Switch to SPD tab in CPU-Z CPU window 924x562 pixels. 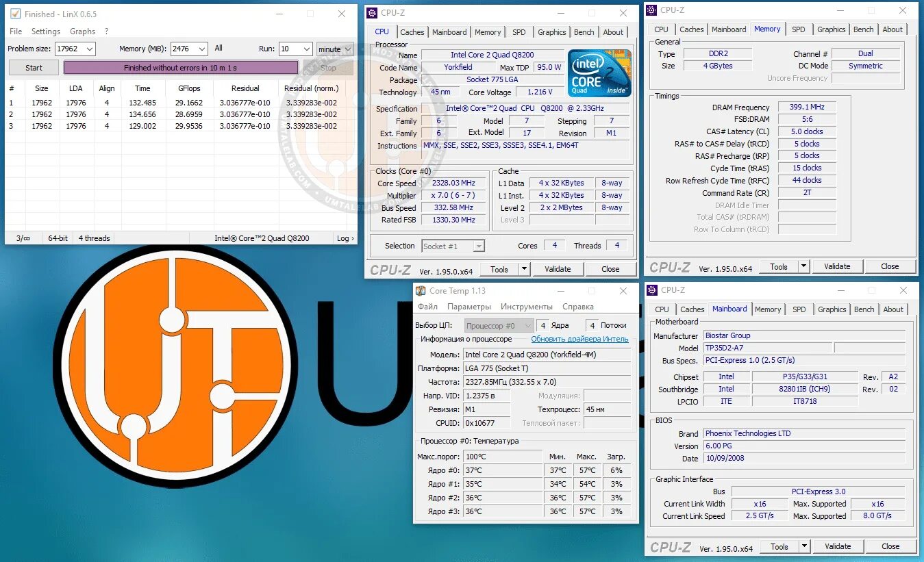(x=519, y=32)
